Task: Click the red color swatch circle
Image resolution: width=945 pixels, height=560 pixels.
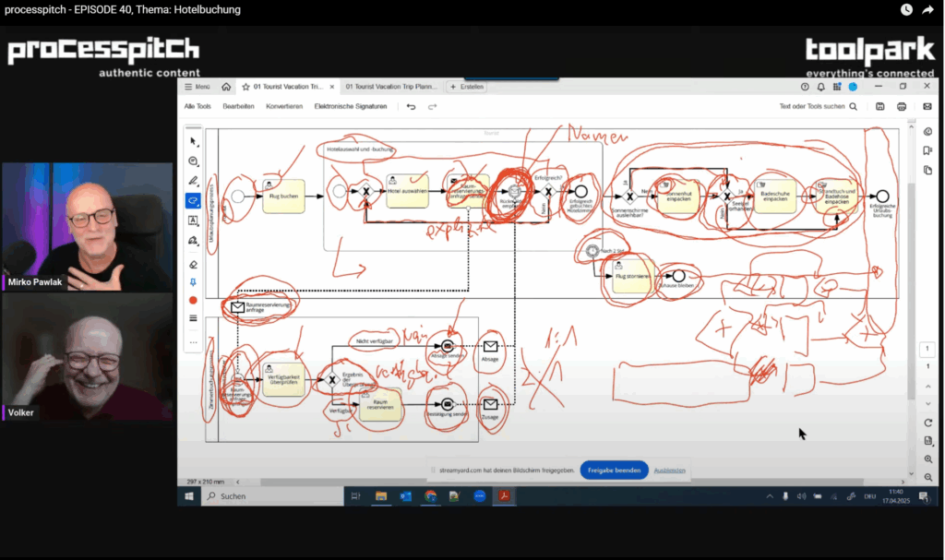Action: pos(193,300)
